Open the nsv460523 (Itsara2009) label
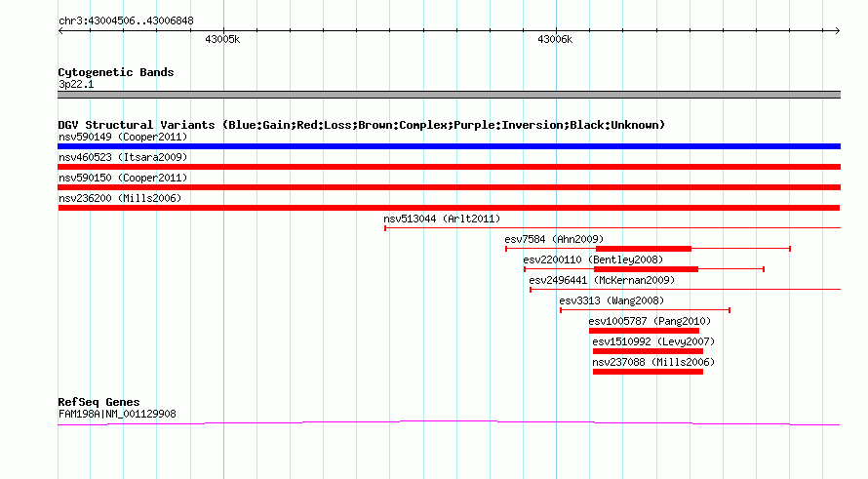 pyautogui.click(x=123, y=157)
